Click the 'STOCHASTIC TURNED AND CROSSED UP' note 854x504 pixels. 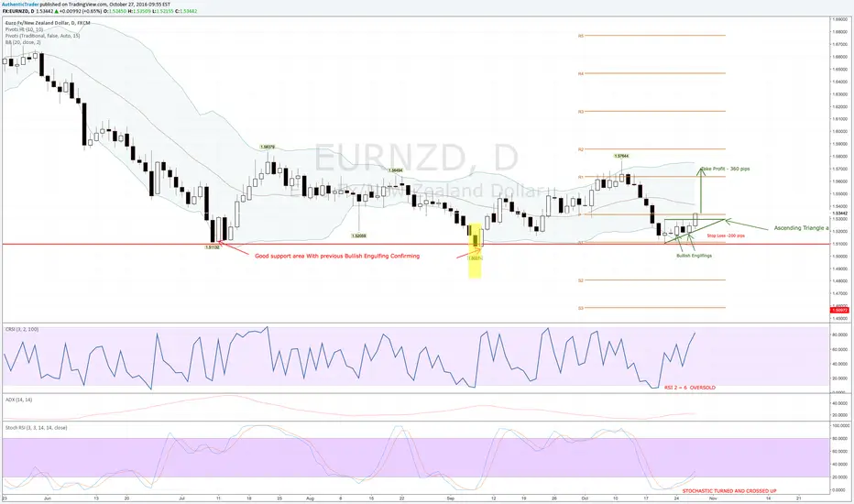(x=729, y=491)
